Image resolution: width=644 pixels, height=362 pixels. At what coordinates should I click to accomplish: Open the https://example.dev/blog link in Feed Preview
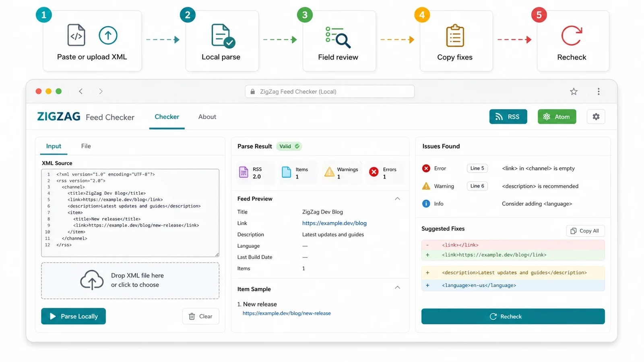point(334,223)
